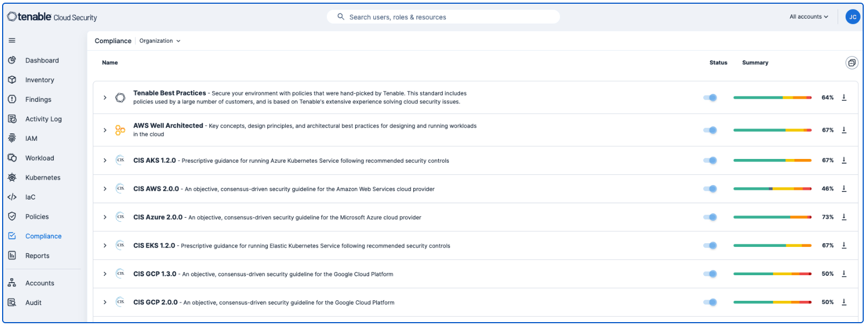Toggle status for CIS Azure 2.0.0
This screenshot has height=328, width=868.
point(710,217)
